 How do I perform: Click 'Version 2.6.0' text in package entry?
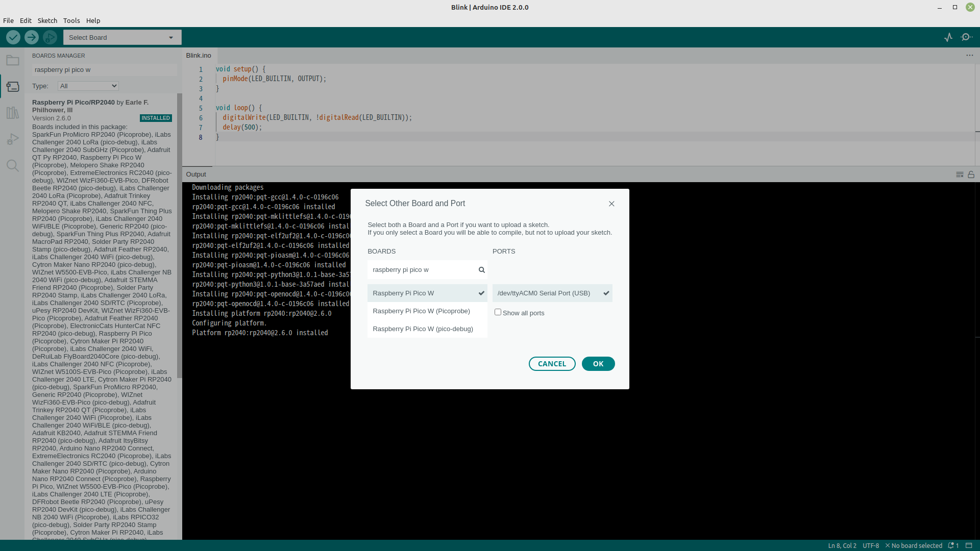click(52, 118)
